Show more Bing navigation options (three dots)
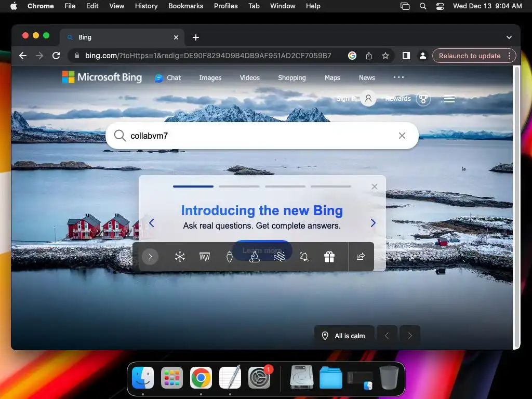This screenshot has width=532, height=399. (x=398, y=77)
